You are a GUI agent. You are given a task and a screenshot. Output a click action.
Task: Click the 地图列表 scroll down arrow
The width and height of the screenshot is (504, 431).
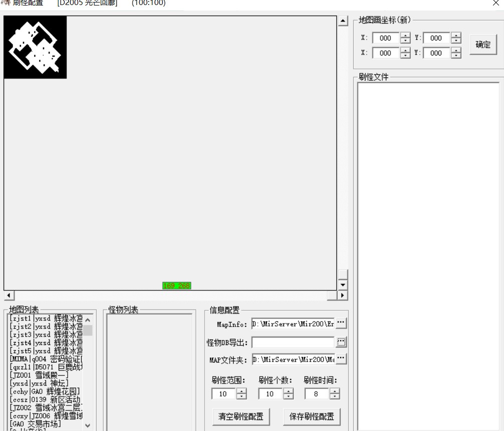88,425
